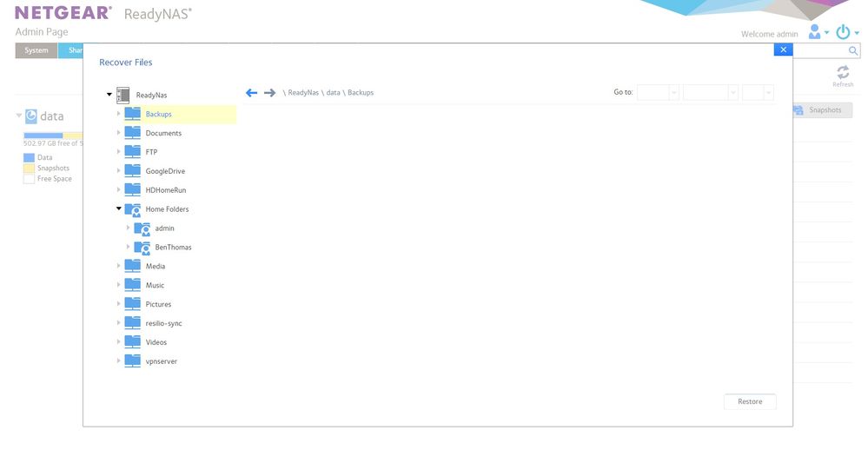The image size is (868, 463).
Task: Select the Backups folder in tree
Action: [x=158, y=114]
